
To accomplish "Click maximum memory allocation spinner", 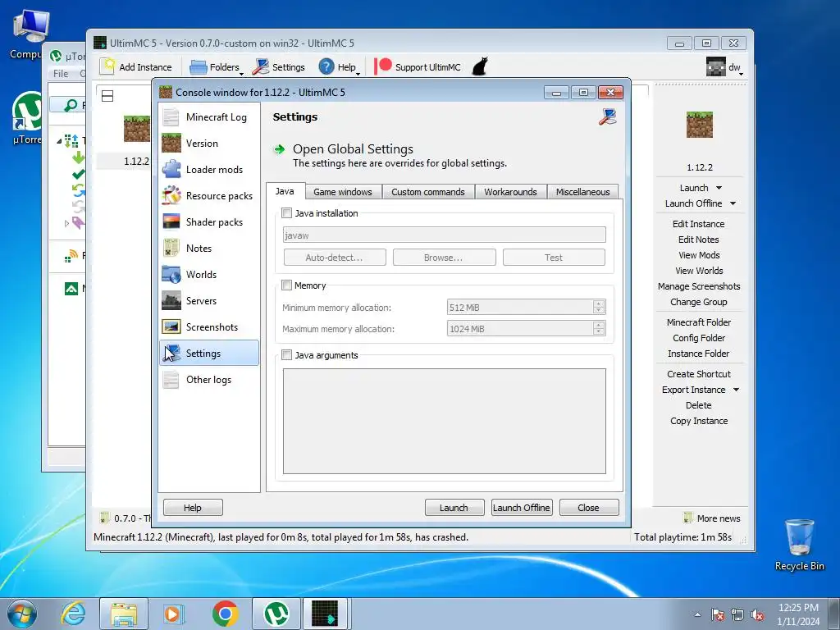I will (599, 328).
